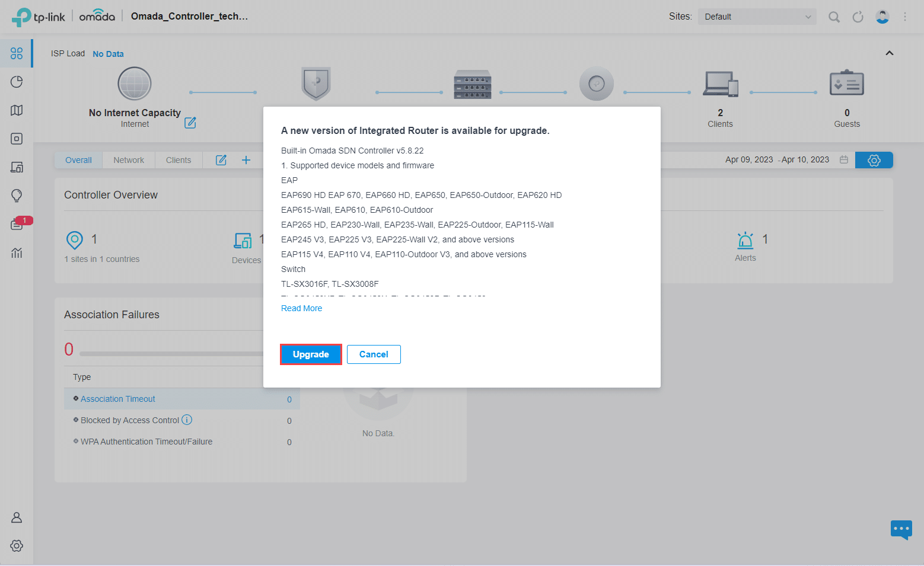The image size is (924, 566).
Task: Open the Statistics pie chart sidebar icon
Action: [17, 82]
